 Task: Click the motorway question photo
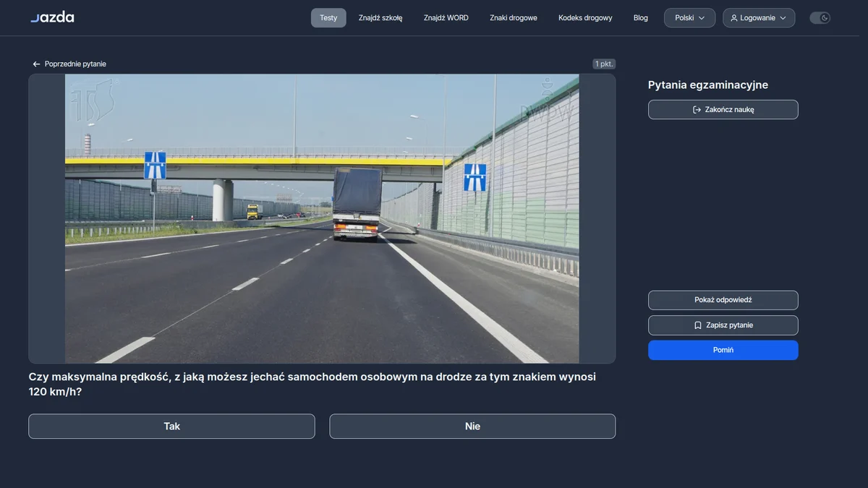(322, 218)
